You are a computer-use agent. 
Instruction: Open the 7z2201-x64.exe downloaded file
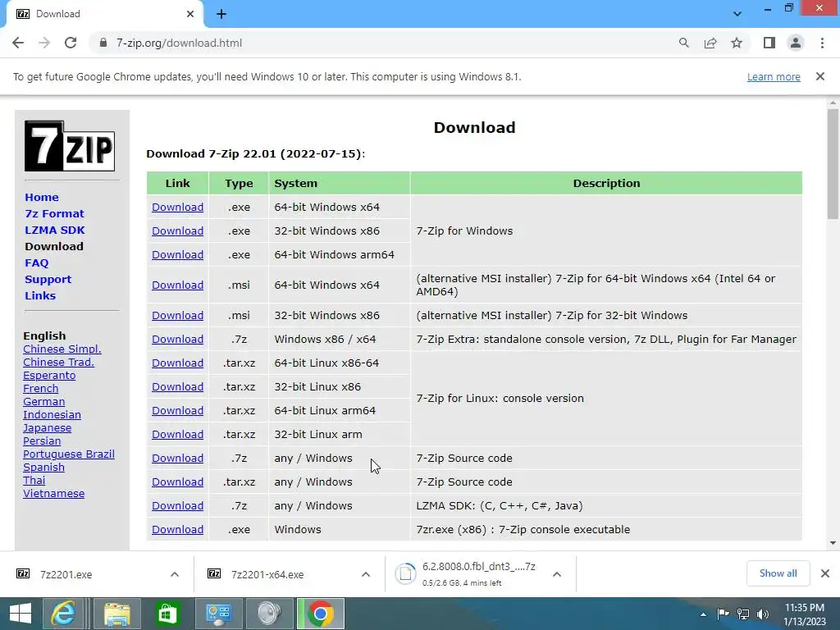click(267, 574)
